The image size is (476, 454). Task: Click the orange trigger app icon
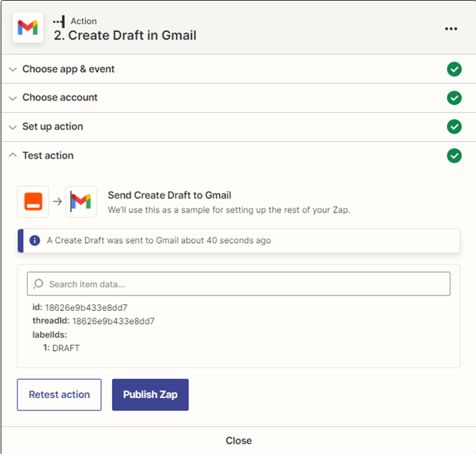33,202
